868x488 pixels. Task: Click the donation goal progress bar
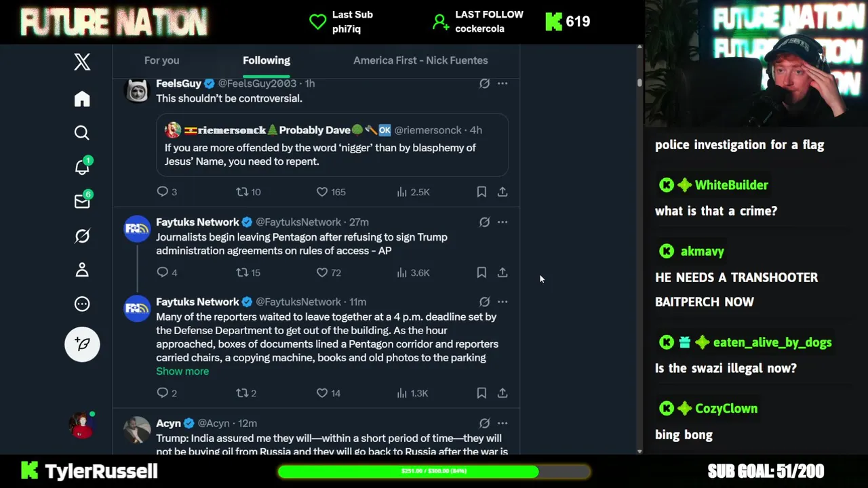tap(433, 471)
